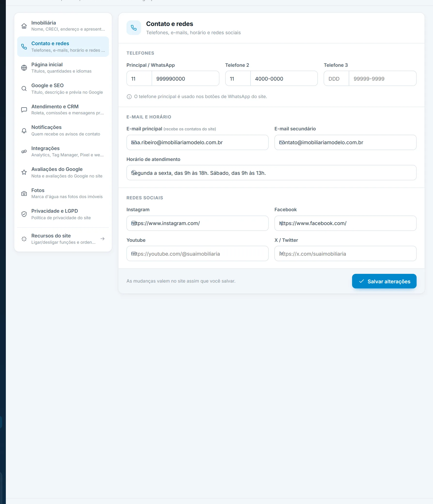Open the Integrações section

point(63,151)
